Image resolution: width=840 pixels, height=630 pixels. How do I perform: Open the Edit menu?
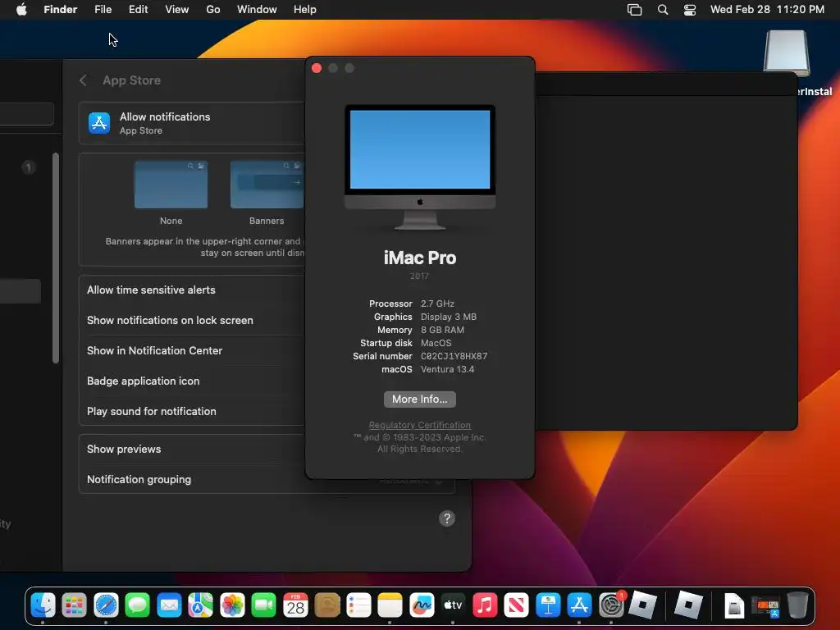138,10
